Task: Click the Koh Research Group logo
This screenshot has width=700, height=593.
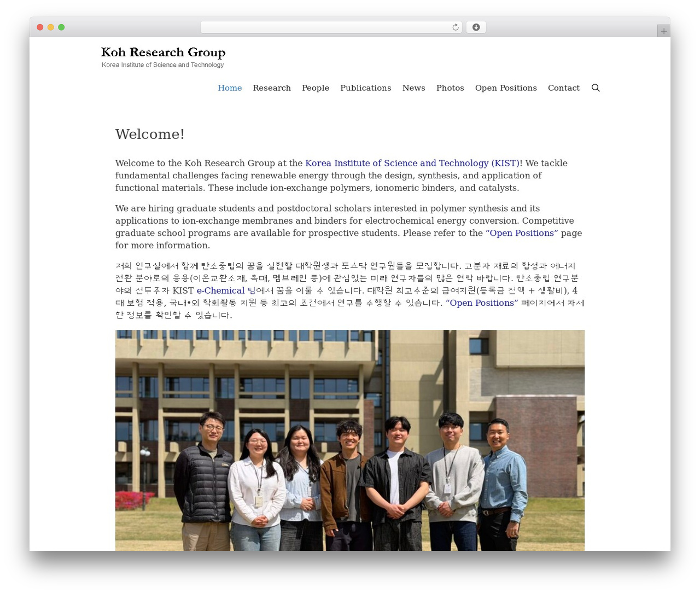Action: click(x=163, y=53)
